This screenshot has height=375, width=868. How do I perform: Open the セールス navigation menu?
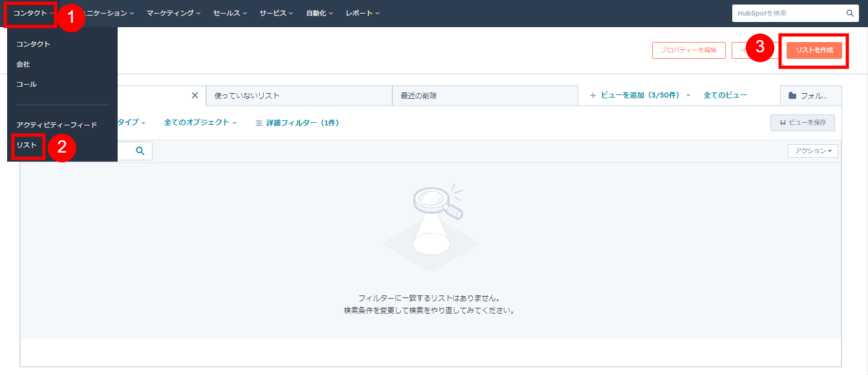point(229,13)
